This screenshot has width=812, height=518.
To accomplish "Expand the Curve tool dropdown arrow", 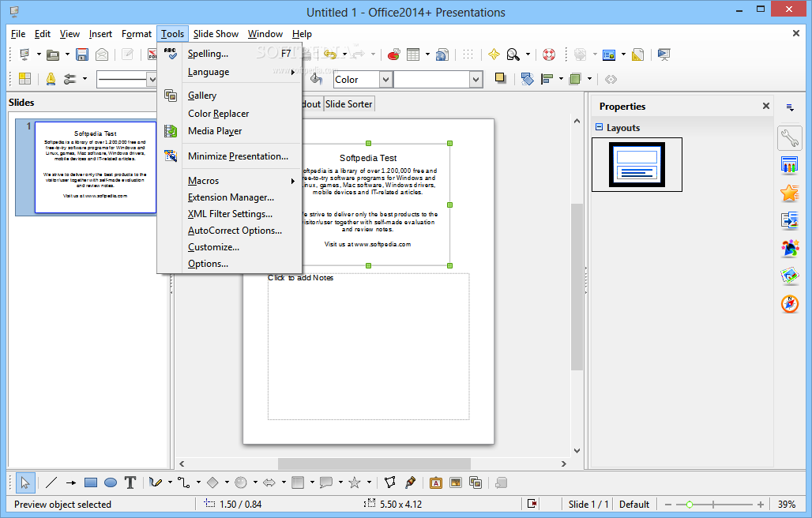I will [x=170, y=482].
